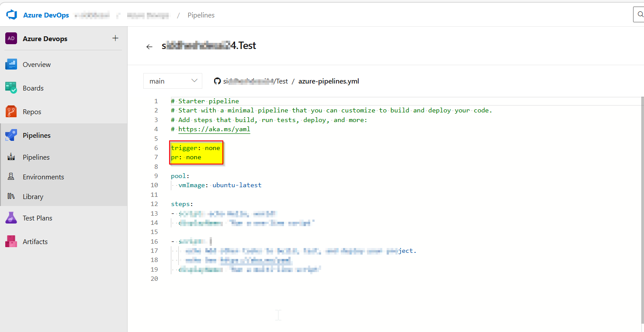This screenshot has width=644, height=332.
Task: Click the Repos sidebar icon
Action: tap(11, 112)
